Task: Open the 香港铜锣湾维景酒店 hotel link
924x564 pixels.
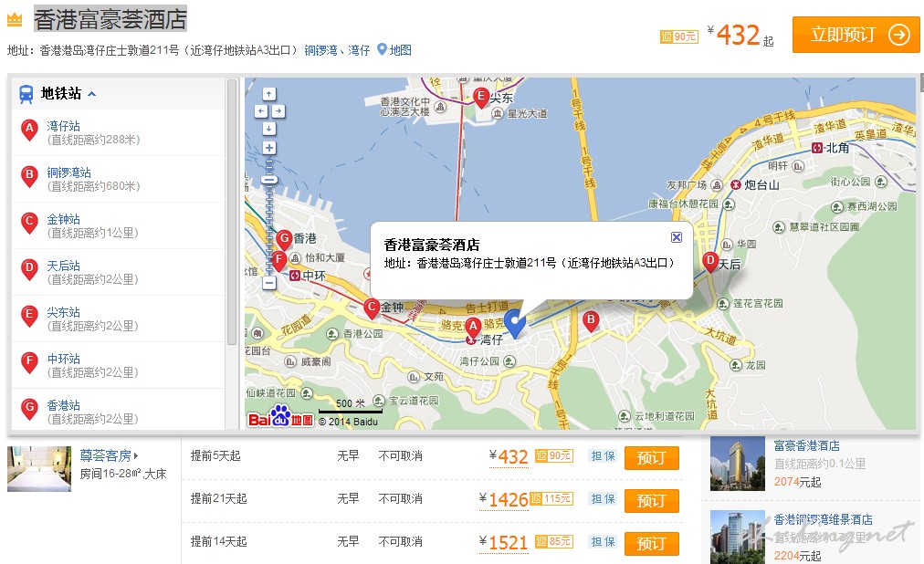Action: click(824, 520)
